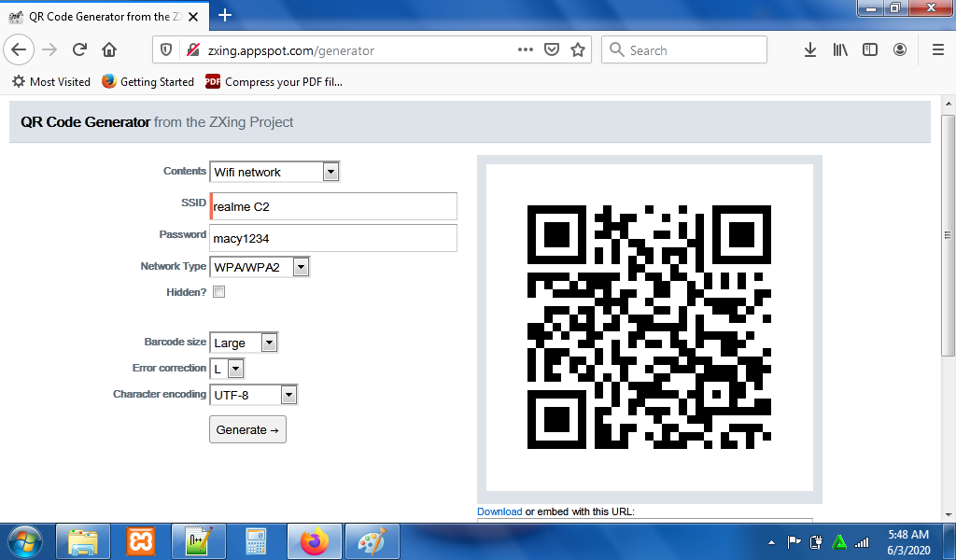
Task: Open the Firefox Library menu
Action: click(x=839, y=49)
